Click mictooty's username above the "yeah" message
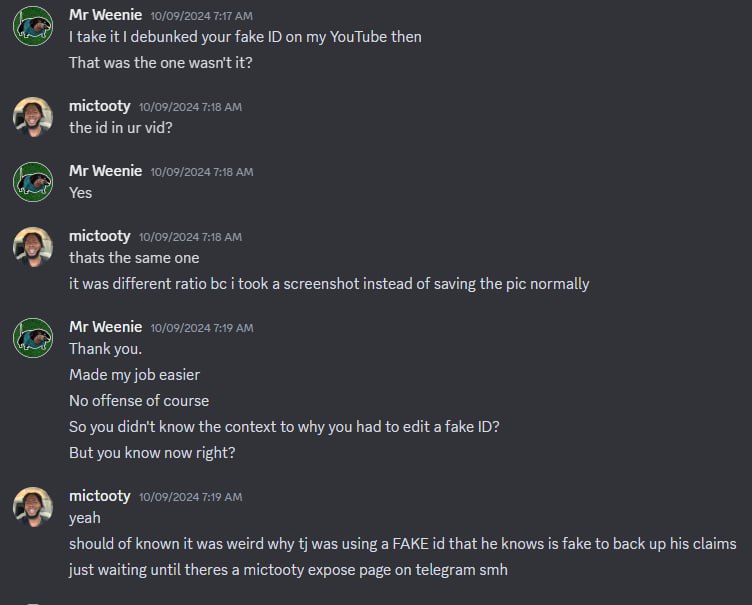The image size is (752, 605). click(99, 496)
